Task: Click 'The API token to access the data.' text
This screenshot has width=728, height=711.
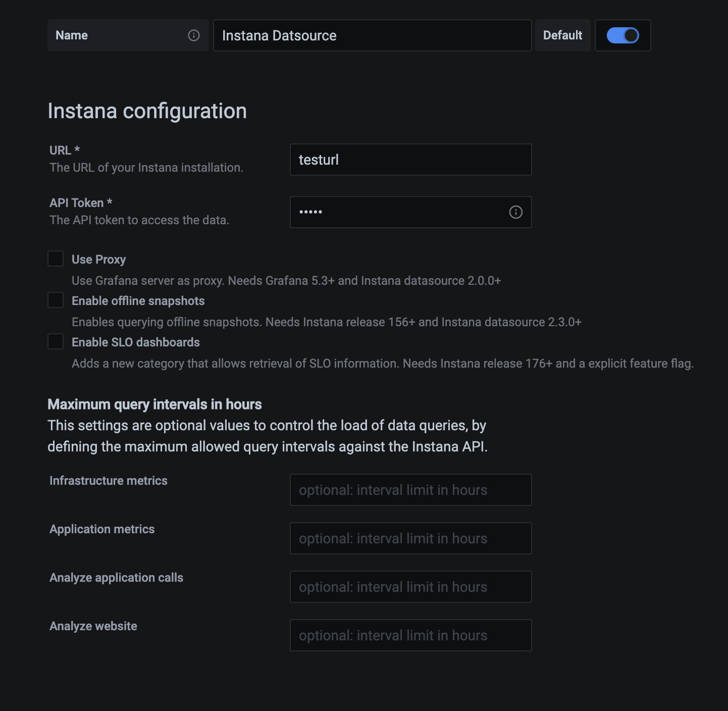Action: coord(139,220)
